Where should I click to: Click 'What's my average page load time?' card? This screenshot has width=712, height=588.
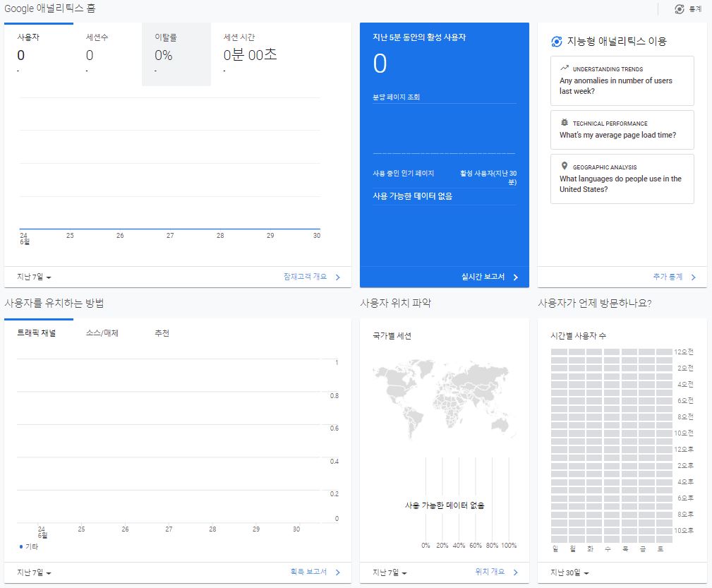(622, 130)
